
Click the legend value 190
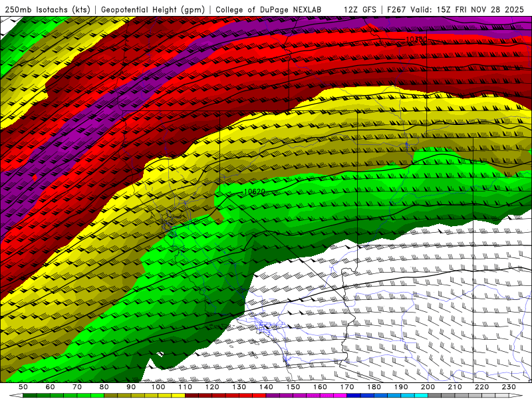click(401, 387)
